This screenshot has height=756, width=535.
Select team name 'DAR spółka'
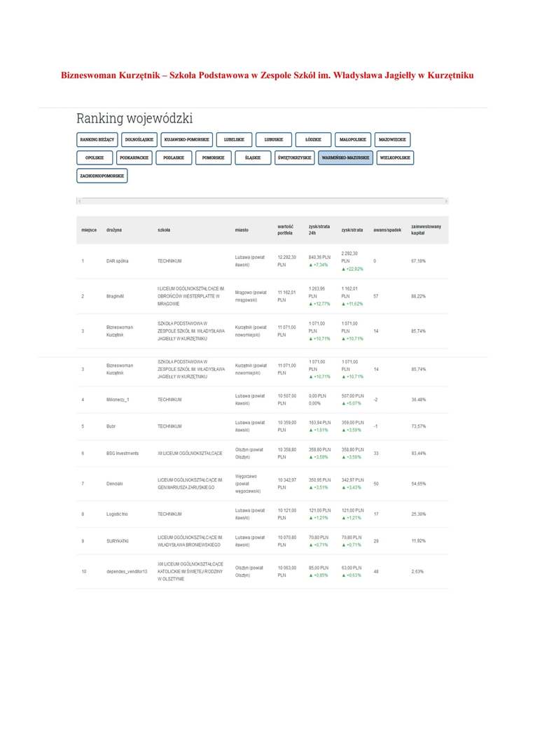click(x=117, y=261)
